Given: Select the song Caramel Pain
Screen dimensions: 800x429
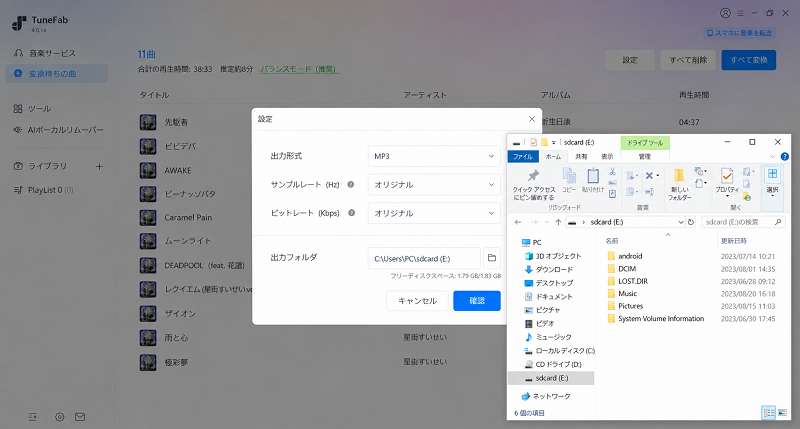Looking at the screenshot, I should pos(188,217).
